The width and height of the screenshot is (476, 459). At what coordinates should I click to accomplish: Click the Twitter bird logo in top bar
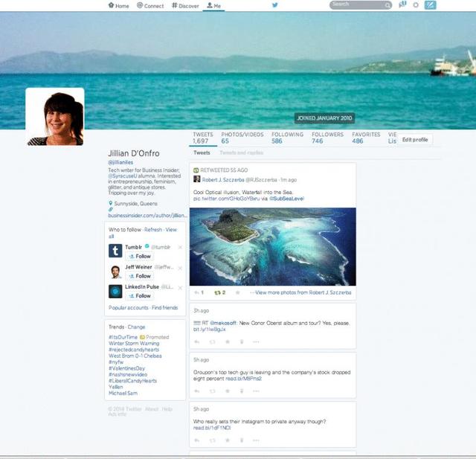point(274,5)
